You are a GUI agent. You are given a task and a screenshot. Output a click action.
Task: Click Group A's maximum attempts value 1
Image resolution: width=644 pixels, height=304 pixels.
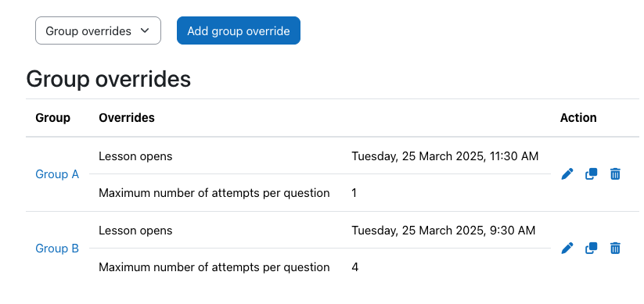click(x=354, y=193)
